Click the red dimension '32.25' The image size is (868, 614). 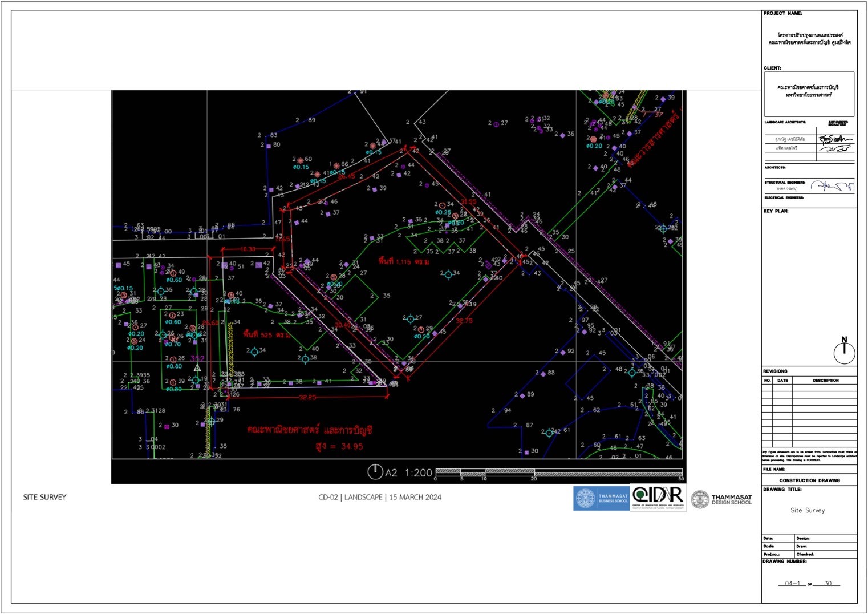click(x=307, y=397)
